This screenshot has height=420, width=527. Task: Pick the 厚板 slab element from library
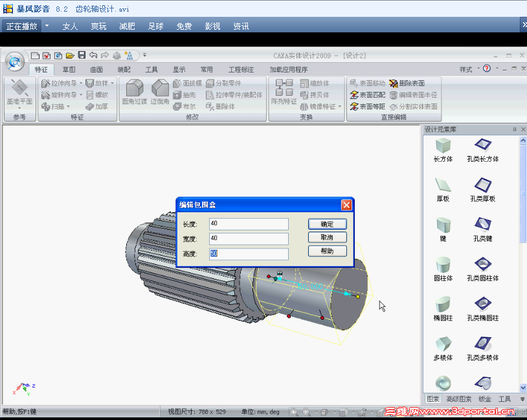tap(443, 190)
